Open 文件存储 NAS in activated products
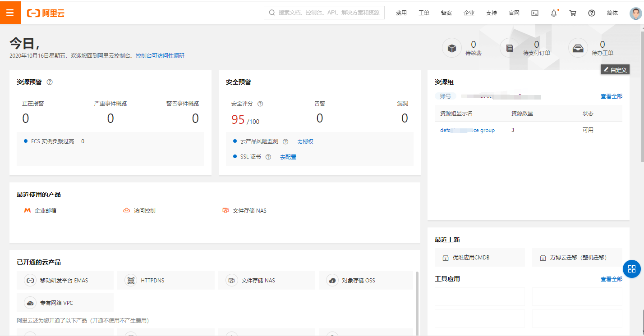This screenshot has height=336, width=644. [267, 280]
